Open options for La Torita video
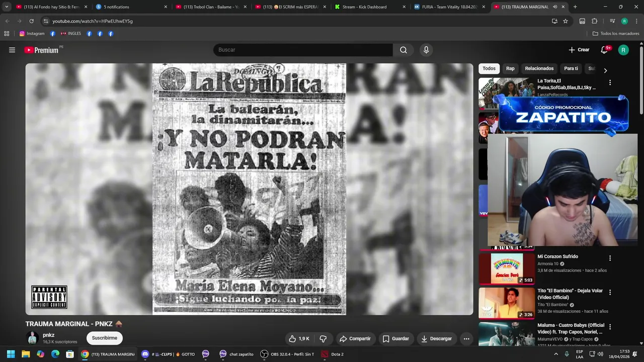 [610, 82]
